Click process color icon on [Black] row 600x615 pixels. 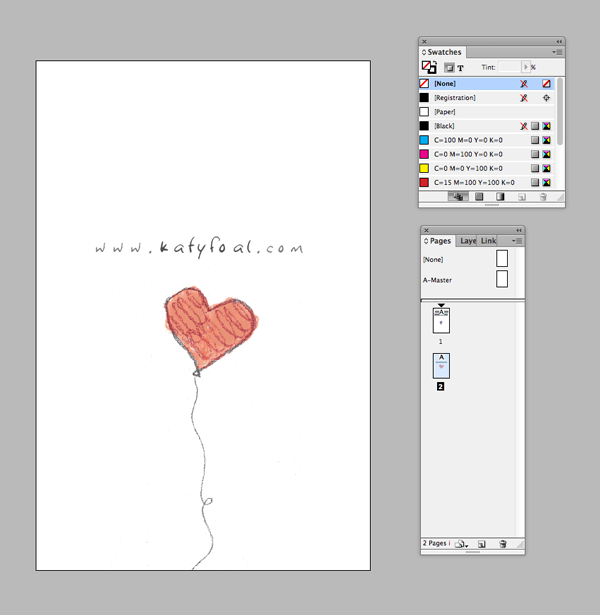pos(535,126)
